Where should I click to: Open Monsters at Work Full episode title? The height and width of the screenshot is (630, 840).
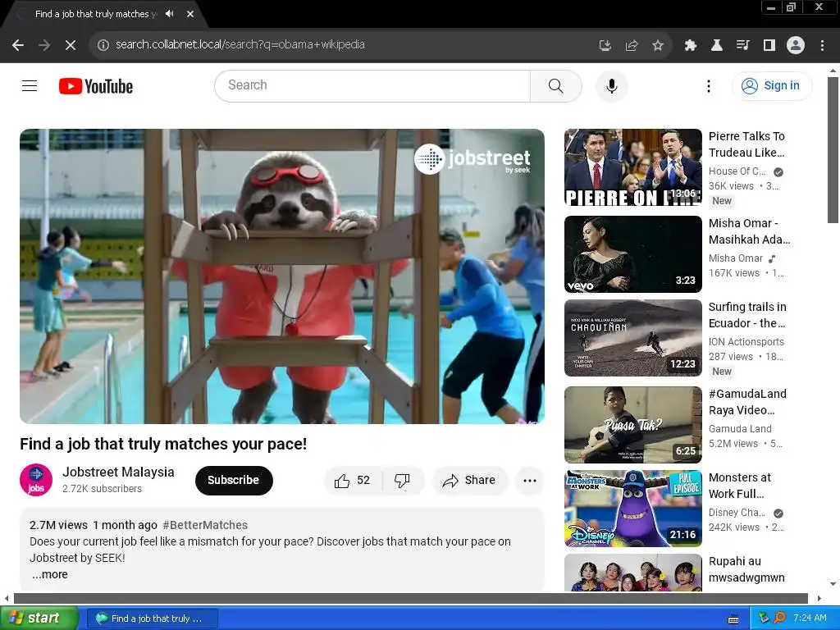click(x=740, y=486)
